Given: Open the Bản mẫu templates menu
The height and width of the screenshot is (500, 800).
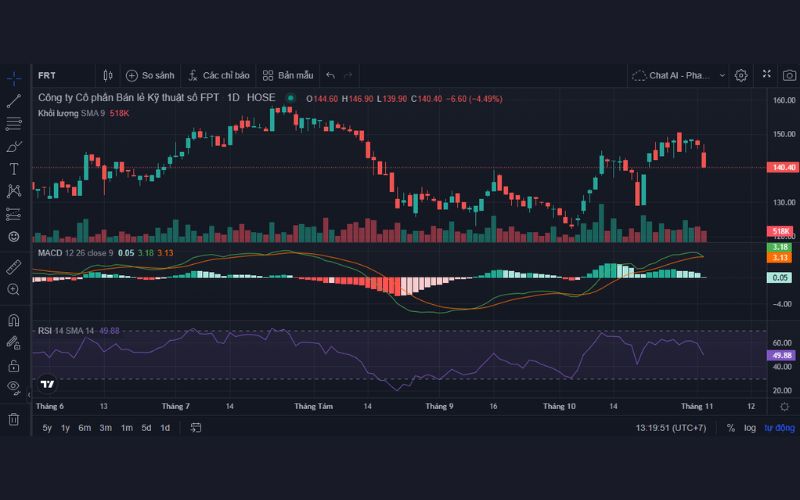Looking at the screenshot, I should (x=288, y=75).
